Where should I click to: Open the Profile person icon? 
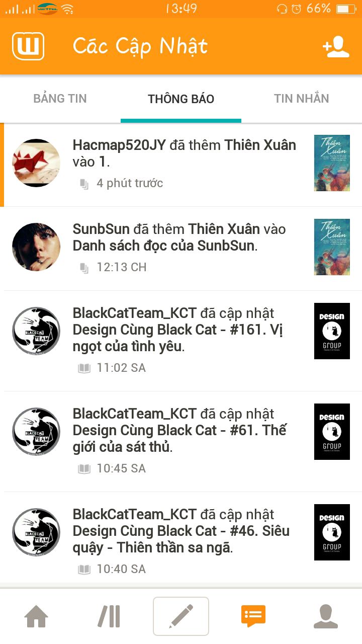click(x=326, y=616)
